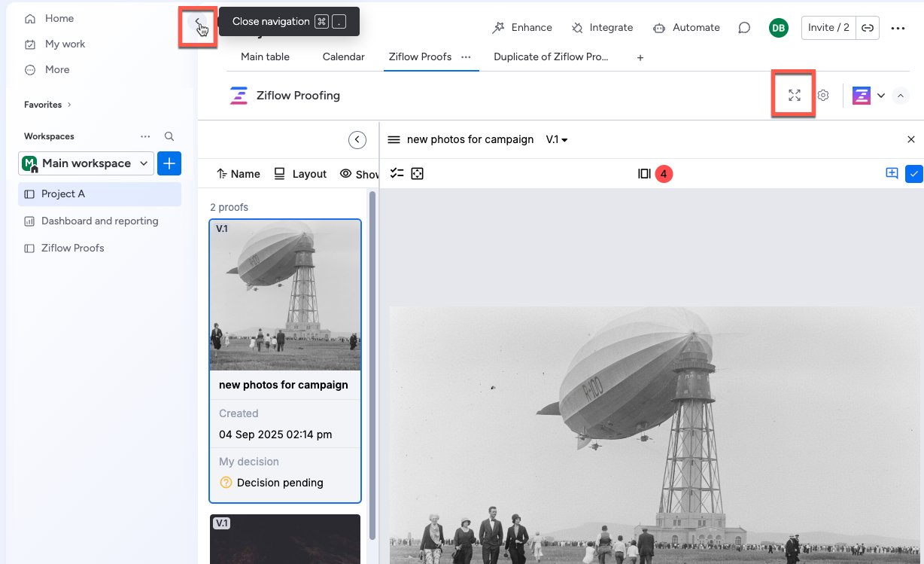Screen dimensions: 924x564
Task: Search workspaces with magnifier icon
Action: pos(169,136)
